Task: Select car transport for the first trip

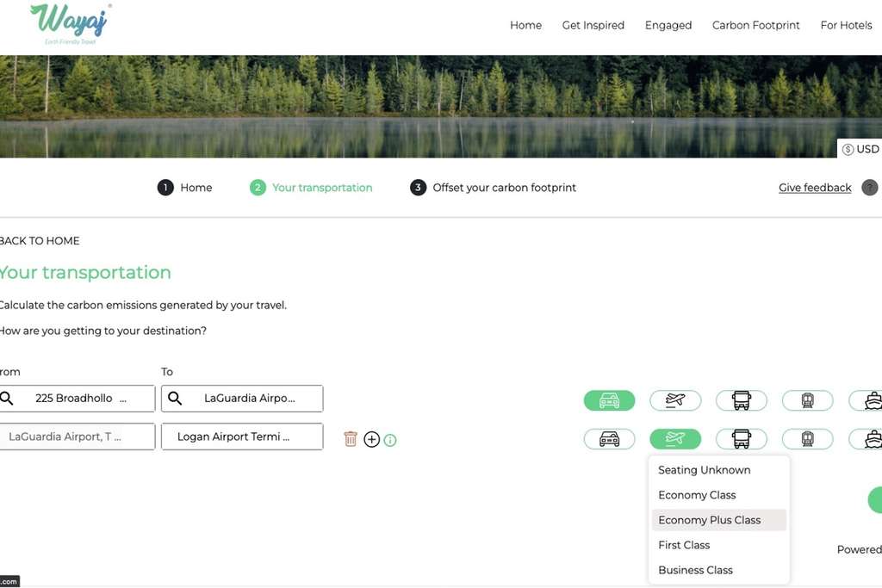Action: pyautogui.click(x=609, y=400)
